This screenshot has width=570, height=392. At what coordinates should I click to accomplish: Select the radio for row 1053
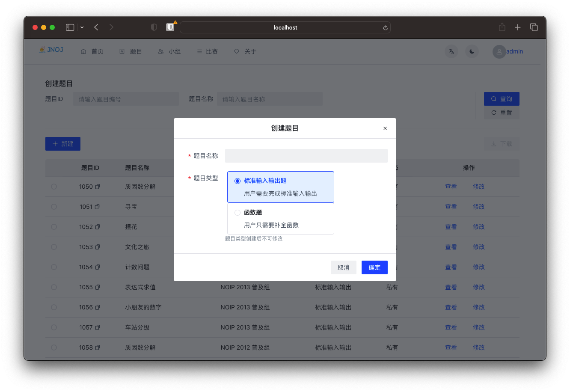click(x=54, y=247)
